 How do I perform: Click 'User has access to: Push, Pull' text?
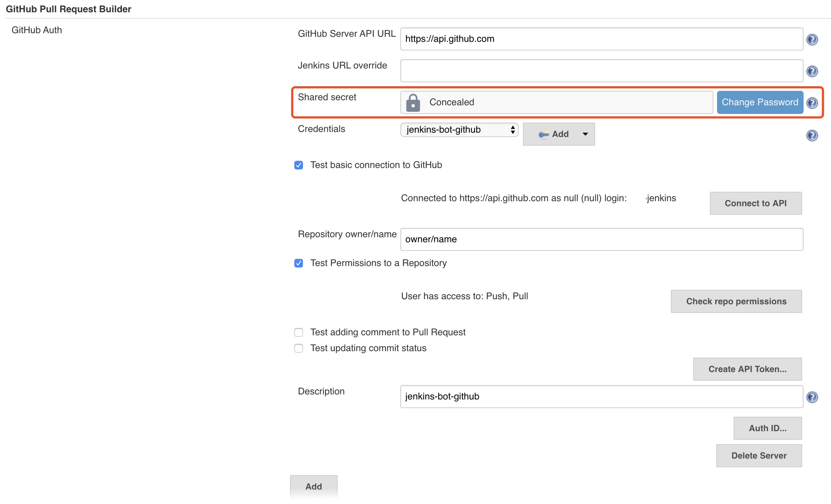click(465, 296)
